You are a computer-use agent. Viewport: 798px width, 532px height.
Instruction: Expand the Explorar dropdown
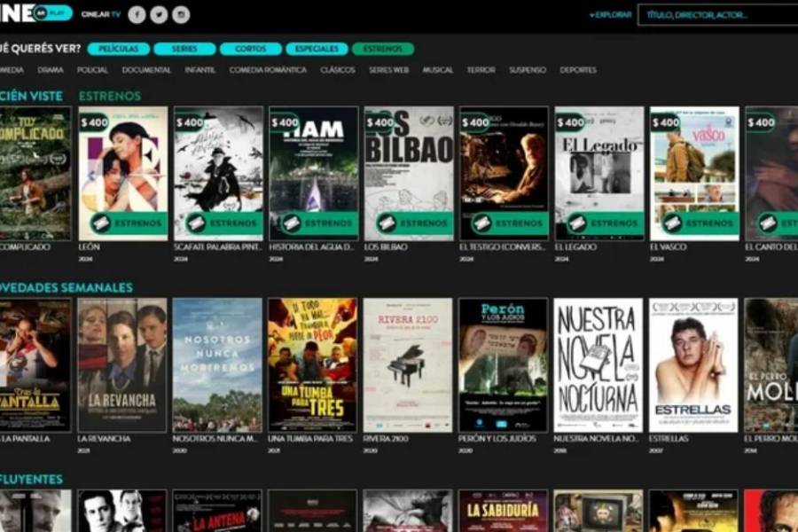[x=610, y=15]
